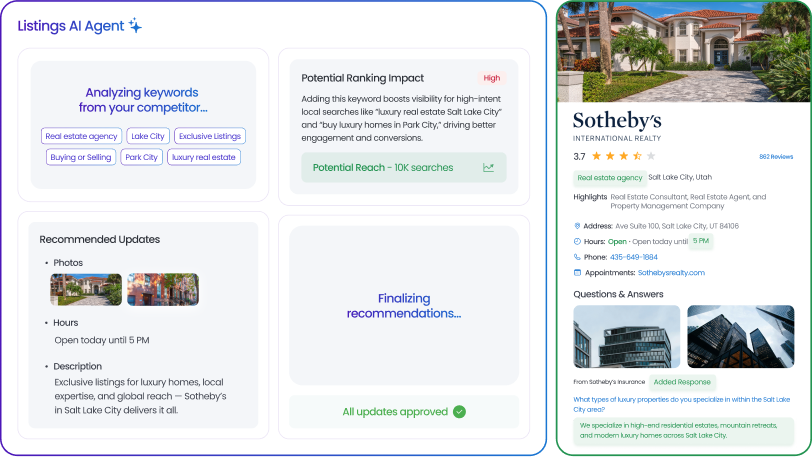Click the Recommended Updates heading
Screen dimensions: 812x457
(99, 239)
